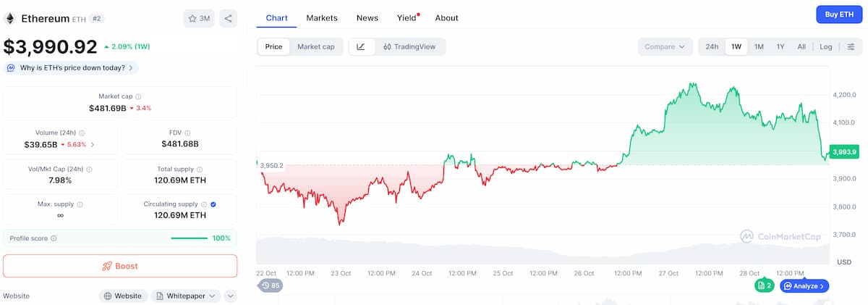Viewport: 868px width, 305px height.
Task: Click the info icon next to Profile score
Action: [54, 238]
